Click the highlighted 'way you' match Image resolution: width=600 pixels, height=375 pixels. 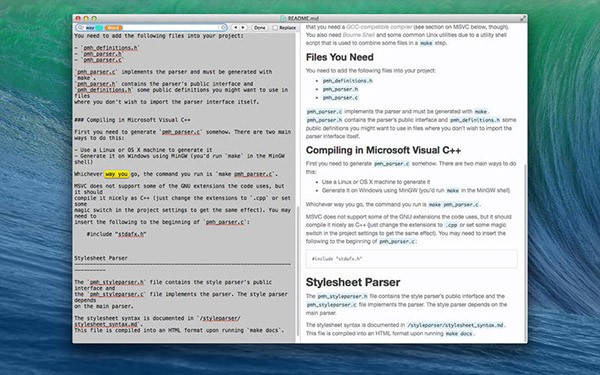pos(117,174)
